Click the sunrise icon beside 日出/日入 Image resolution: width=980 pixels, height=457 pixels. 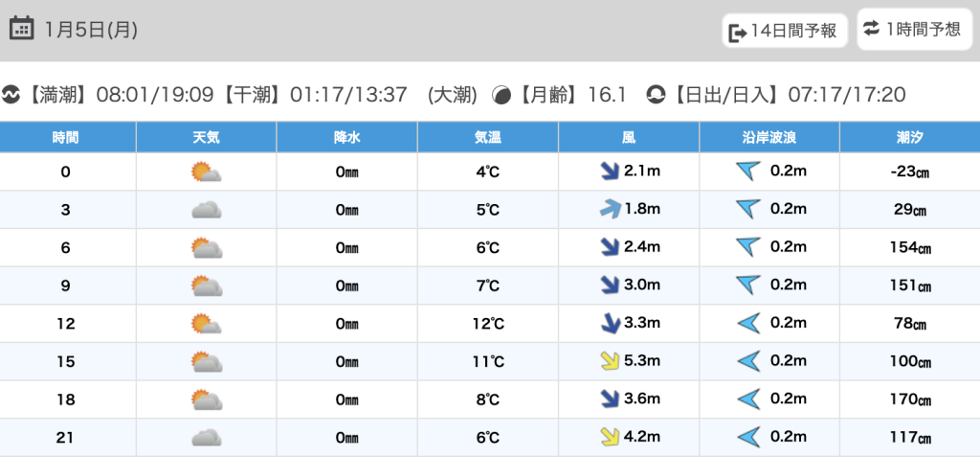656,95
